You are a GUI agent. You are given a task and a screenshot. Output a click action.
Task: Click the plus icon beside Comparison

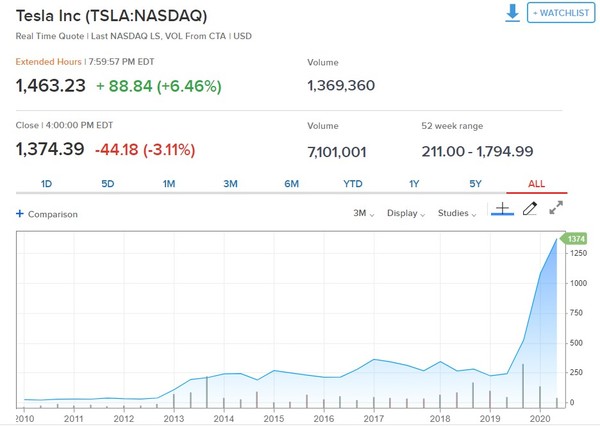[19, 214]
